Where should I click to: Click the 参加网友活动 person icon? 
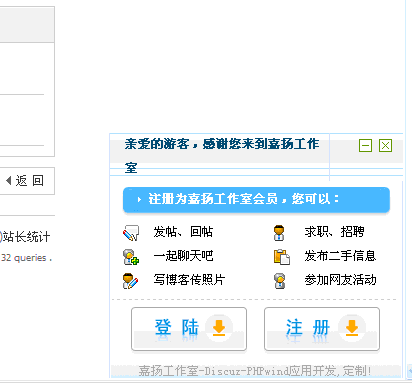click(280, 281)
